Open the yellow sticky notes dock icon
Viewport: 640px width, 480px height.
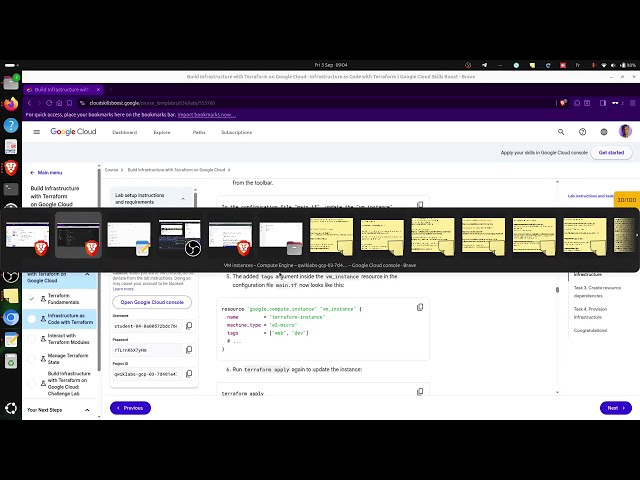[x=11, y=296]
